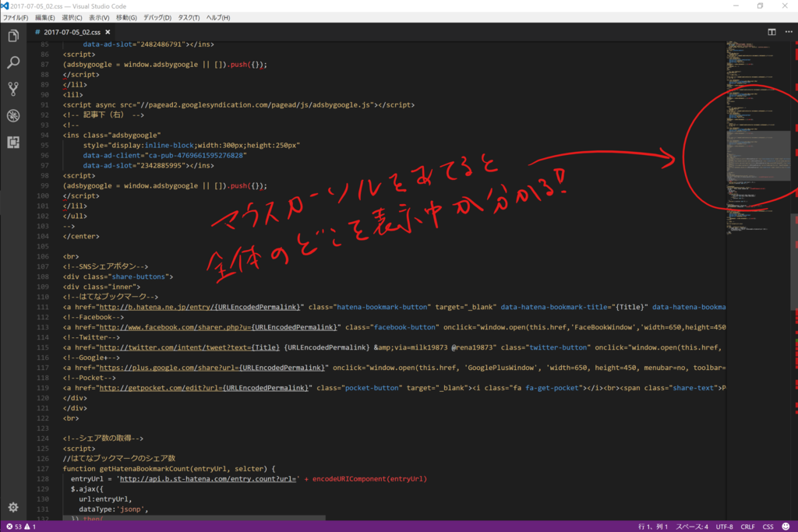798x532 pixels.
Task: Click line number 104
Action: tap(43, 237)
